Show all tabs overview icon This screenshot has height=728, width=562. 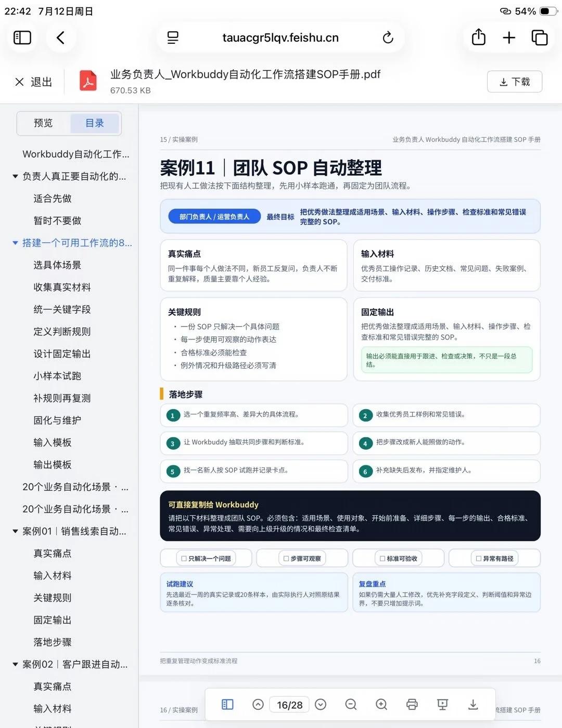click(540, 37)
